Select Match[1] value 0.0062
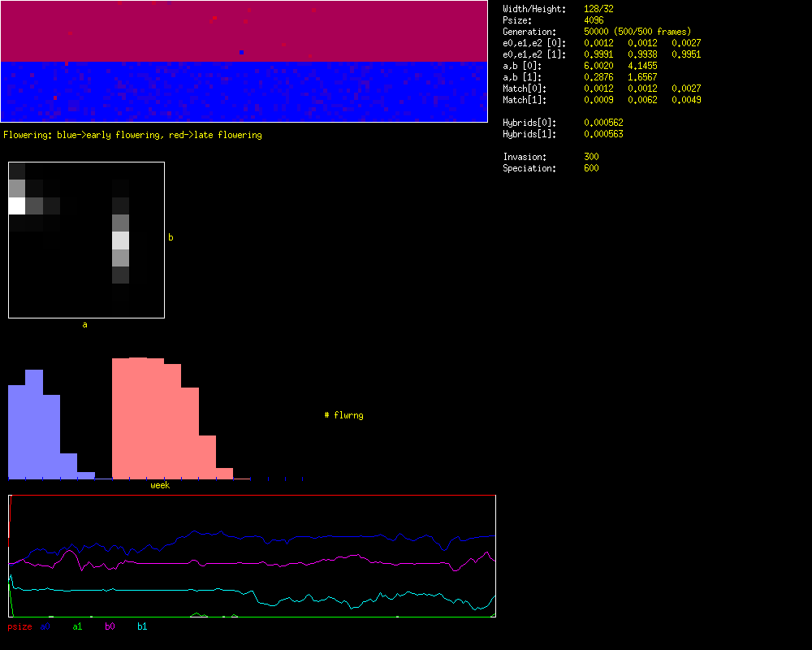The image size is (812, 650). coord(642,101)
